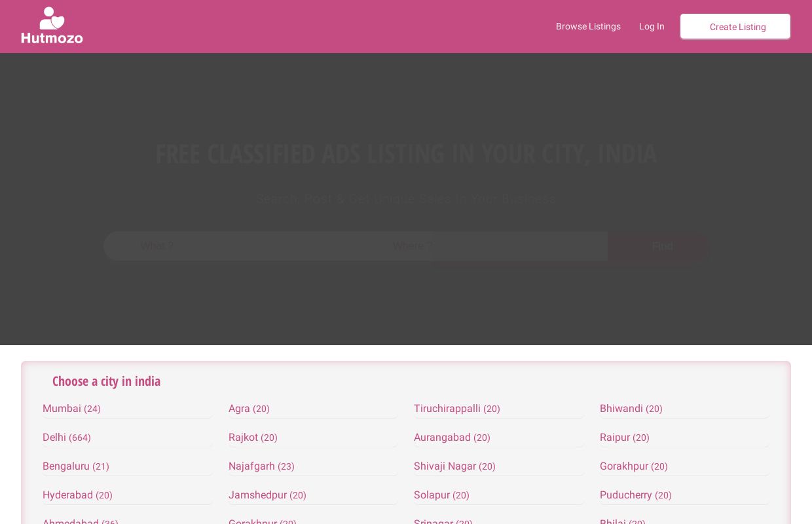Select Shivaji Nagar city
The width and height of the screenshot is (812, 524).
point(445,466)
